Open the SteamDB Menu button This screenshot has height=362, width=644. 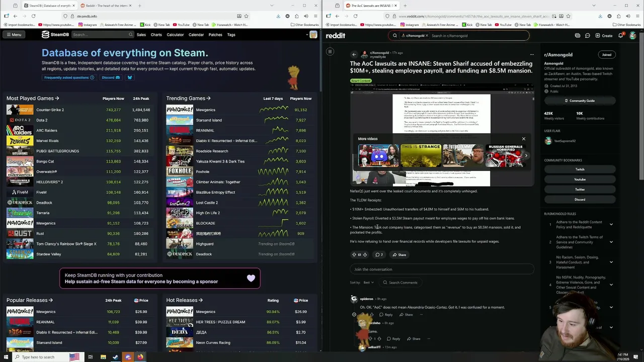14,35
